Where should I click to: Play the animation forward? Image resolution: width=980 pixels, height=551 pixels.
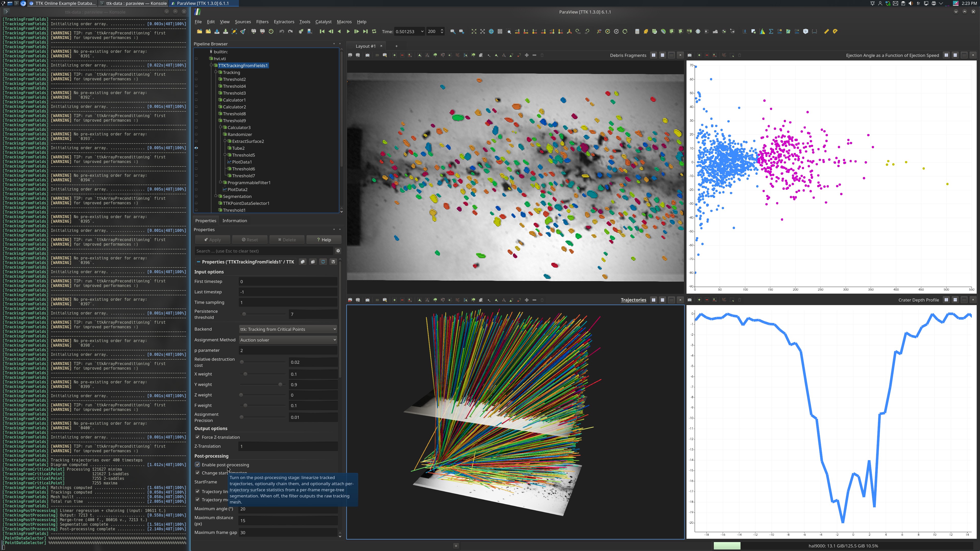pyautogui.click(x=348, y=32)
